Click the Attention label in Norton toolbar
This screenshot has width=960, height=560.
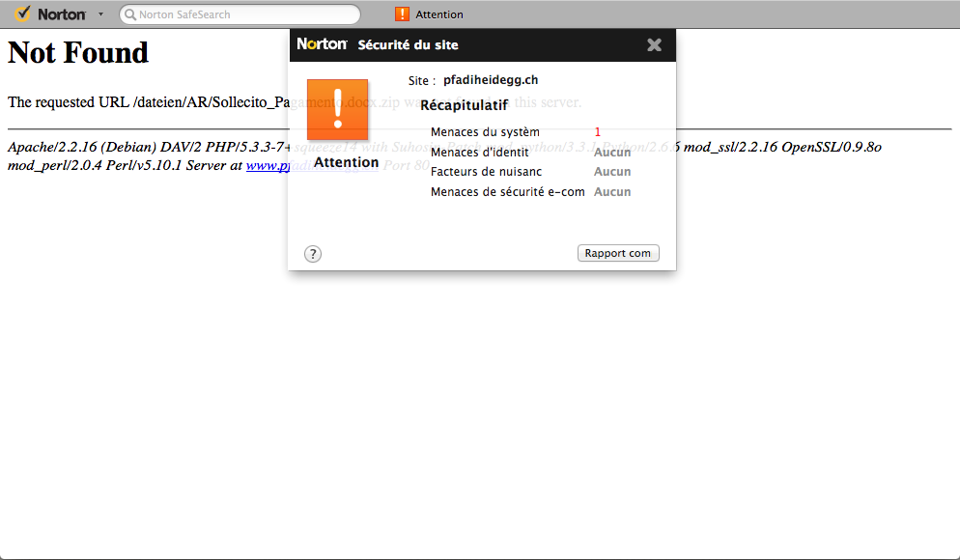point(439,14)
